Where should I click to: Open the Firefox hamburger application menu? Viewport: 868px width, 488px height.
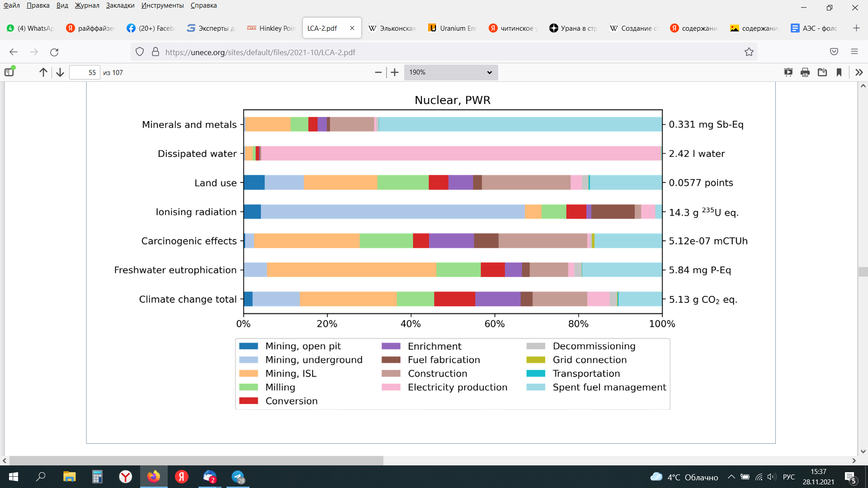click(x=854, y=52)
